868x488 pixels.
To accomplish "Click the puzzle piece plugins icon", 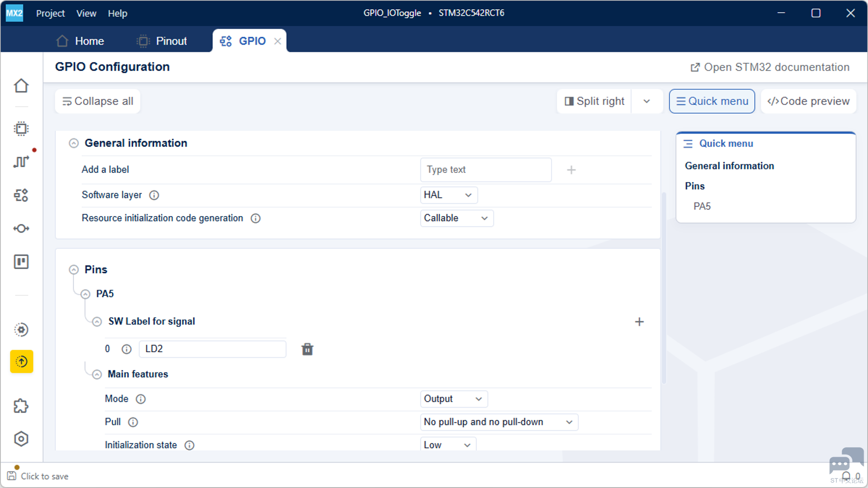I will [21, 406].
